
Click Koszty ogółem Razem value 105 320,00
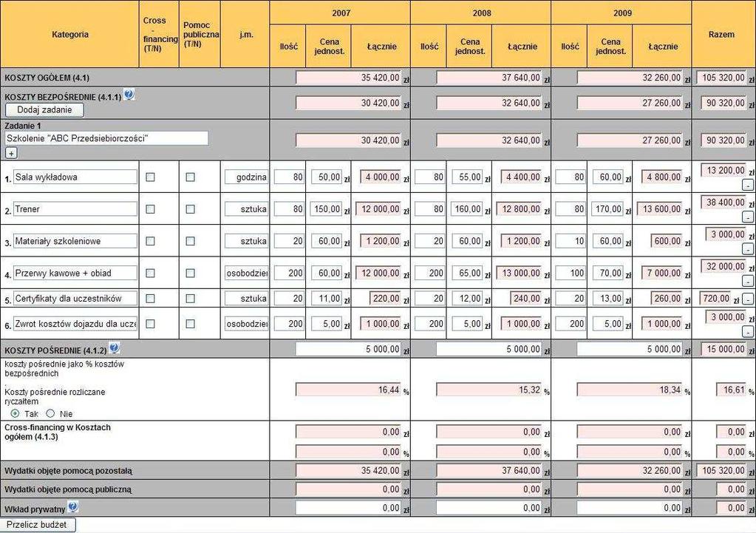[722, 78]
